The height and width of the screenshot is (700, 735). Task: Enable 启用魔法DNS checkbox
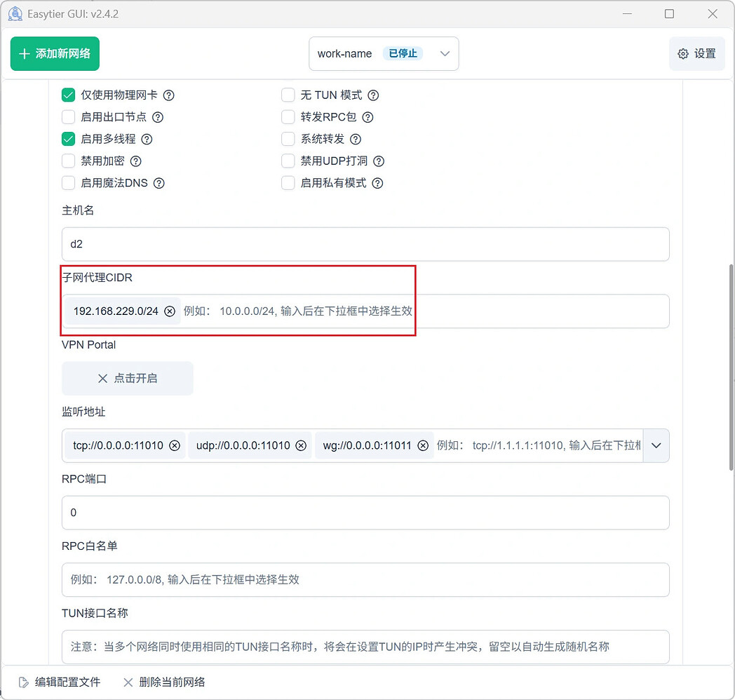tap(69, 183)
